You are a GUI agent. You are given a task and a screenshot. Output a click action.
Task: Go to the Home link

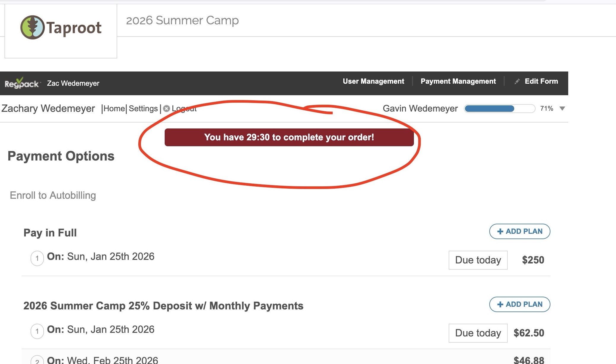[x=114, y=109]
